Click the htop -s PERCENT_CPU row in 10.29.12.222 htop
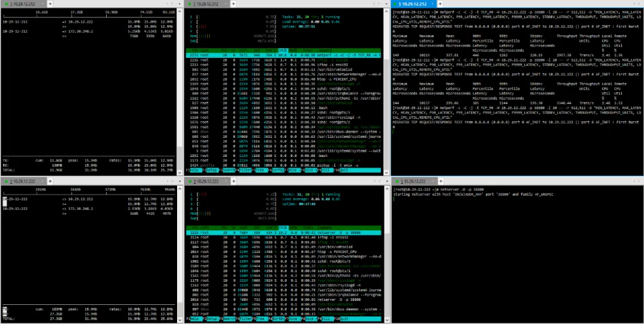Image resolution: width=644 pixels, height=324 pixels. 283,252
